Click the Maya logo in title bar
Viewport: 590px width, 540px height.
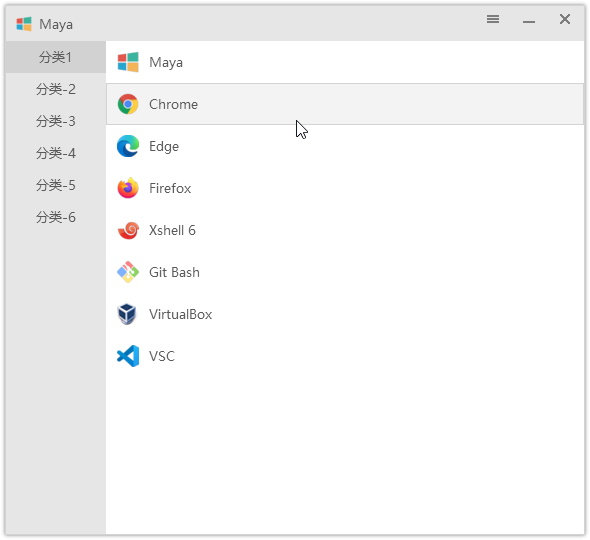(x=24, y=24)
